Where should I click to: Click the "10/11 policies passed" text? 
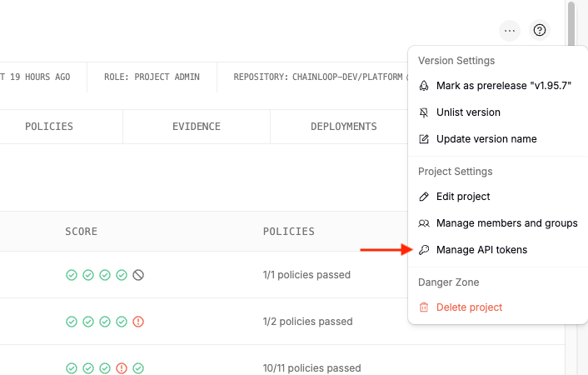[312, 368]
